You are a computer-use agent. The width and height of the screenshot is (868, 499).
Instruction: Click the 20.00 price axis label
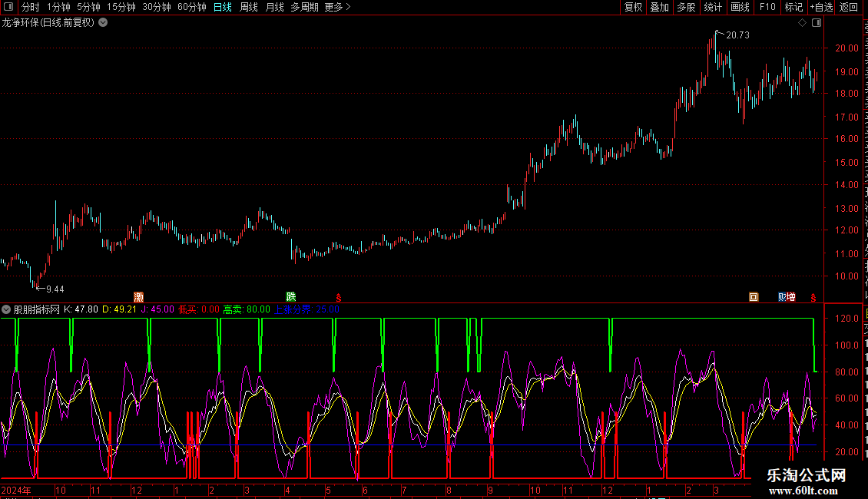tap(846, 48)
